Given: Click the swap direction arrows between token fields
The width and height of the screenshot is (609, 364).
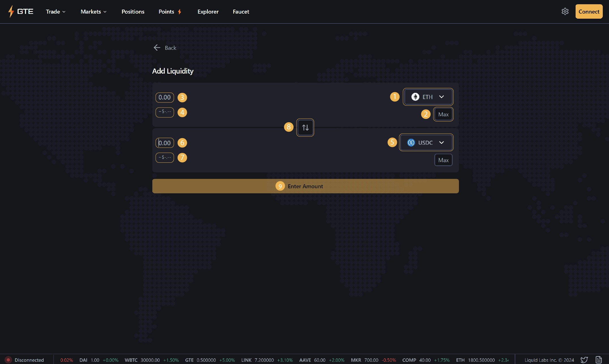Looking at the screenshot, I should 305,127.
